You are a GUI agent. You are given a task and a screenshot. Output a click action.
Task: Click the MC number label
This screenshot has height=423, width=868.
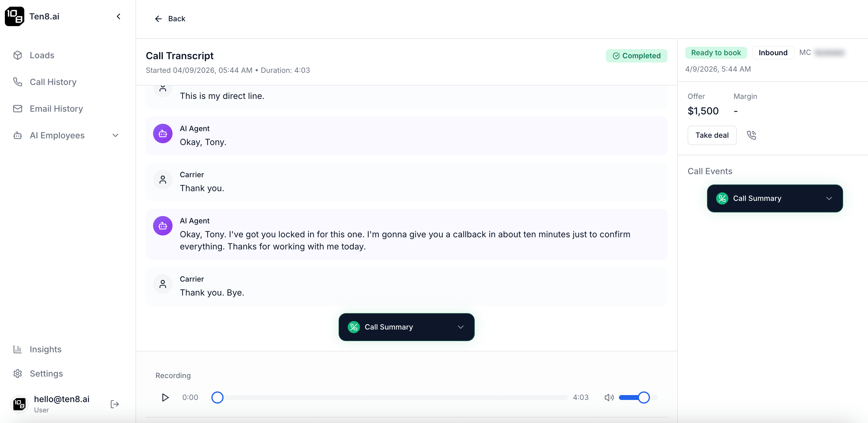pyautogui.click(x=805, y=52)
